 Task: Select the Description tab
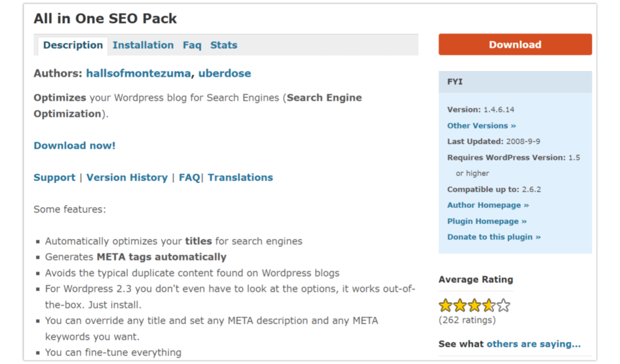[x=73, y=45]
